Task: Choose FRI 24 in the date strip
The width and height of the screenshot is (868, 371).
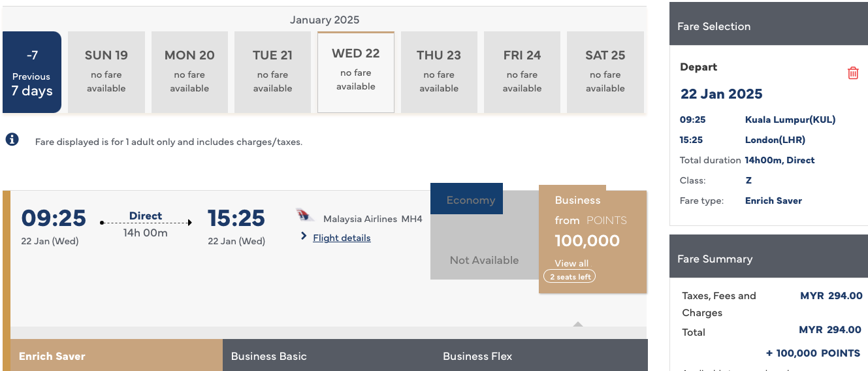Action: pos(522,72)
